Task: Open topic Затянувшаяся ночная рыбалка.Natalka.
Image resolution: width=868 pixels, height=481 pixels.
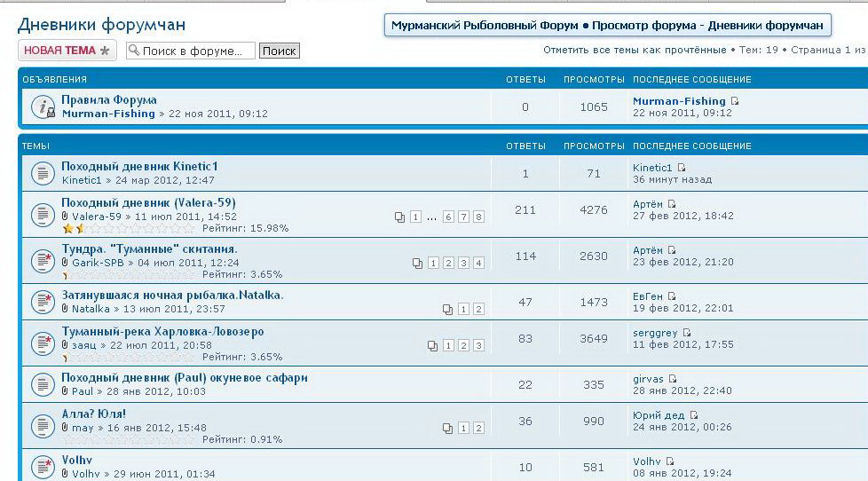Action: [x=172, y=295]
